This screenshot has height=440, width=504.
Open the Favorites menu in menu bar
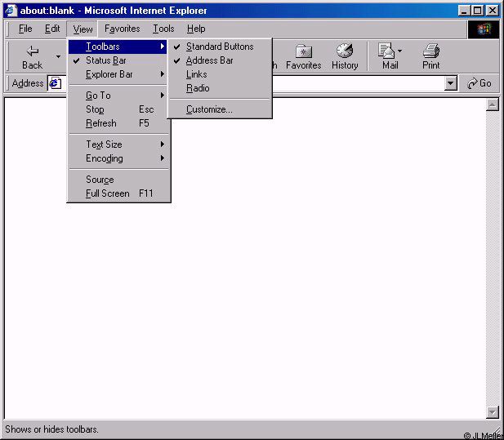coord(123,29)
